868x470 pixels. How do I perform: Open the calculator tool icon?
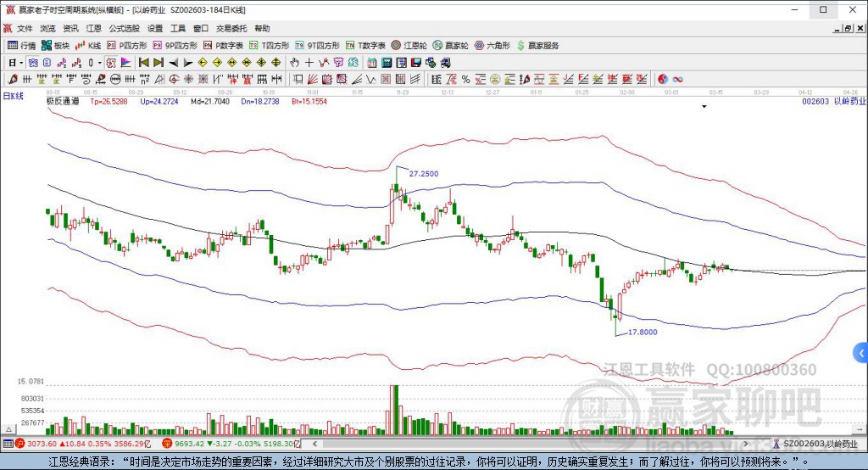[x=387, y=63]
